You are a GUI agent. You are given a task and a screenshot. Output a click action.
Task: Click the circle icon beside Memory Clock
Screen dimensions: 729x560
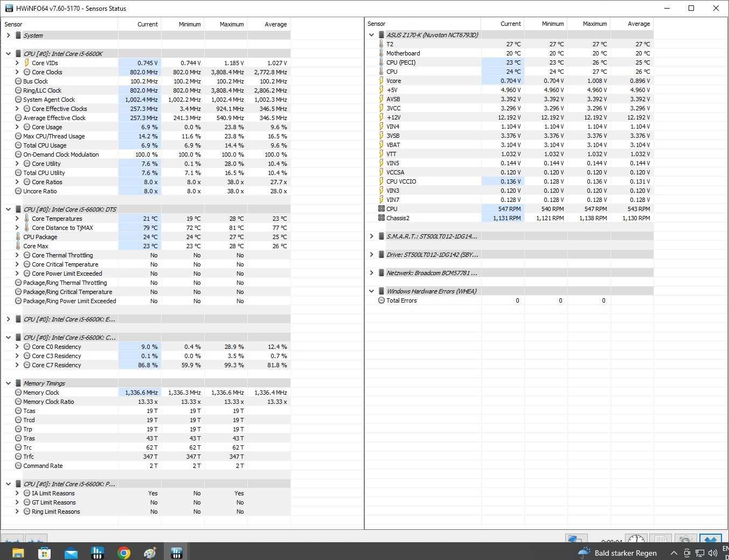click(18, 393)
